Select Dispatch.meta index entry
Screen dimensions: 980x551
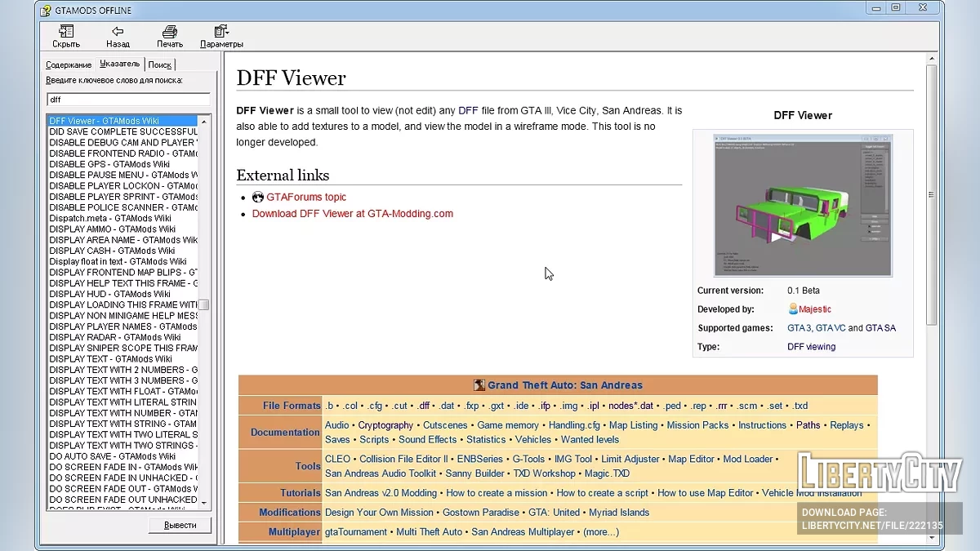click(110, 218)
